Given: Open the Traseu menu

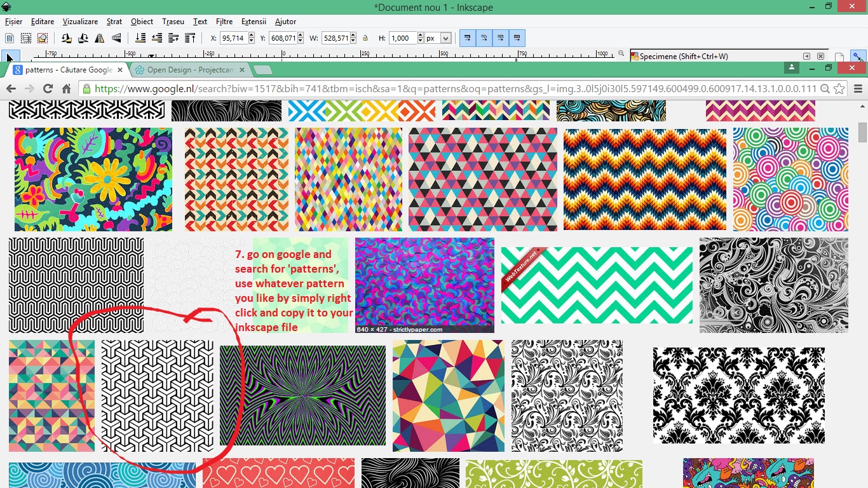Looking at the screenshot, I should click(x=173, y=22).
